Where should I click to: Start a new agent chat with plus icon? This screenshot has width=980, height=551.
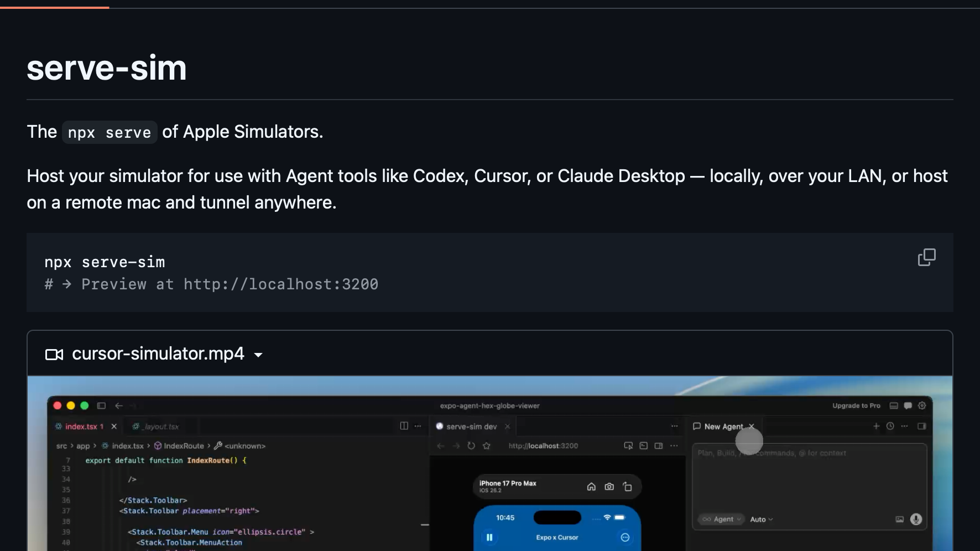point(876,426)
